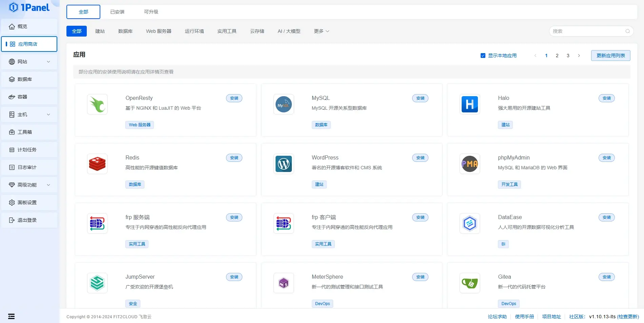Install Halo with 安装 button
The image size is (644, 323).
coord(607,98)
